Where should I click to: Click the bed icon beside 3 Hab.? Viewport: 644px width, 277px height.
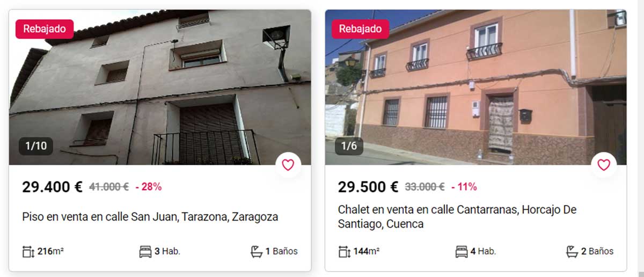click(x=145, y=251)
